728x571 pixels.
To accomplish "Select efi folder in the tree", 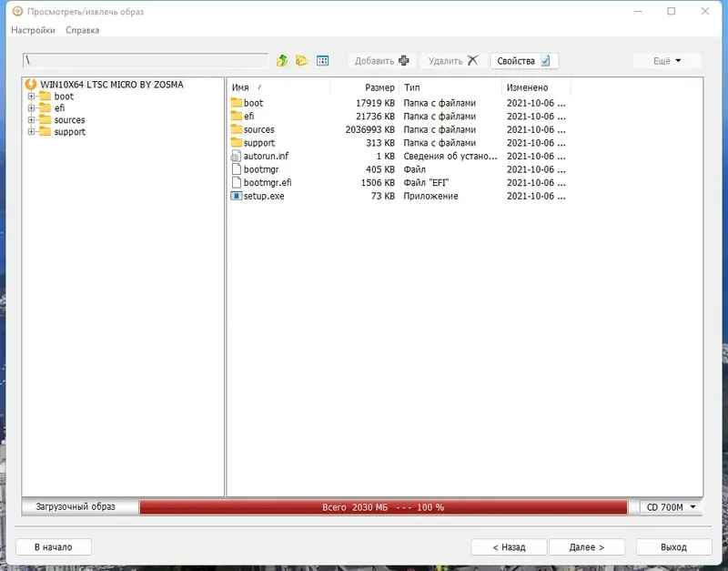I will 59,108.
